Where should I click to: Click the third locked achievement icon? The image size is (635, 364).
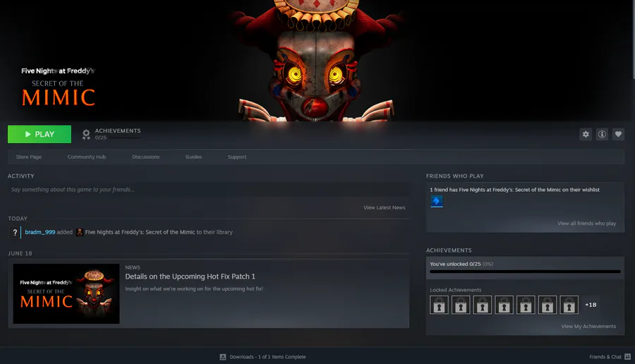483,305
